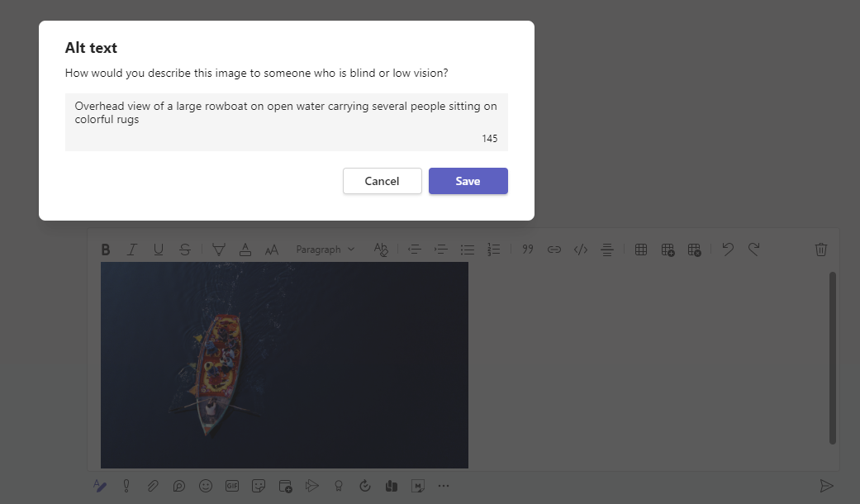This screenshot has height=504, width=860.
Task: Save the alt text description
Action: (468, 181)
